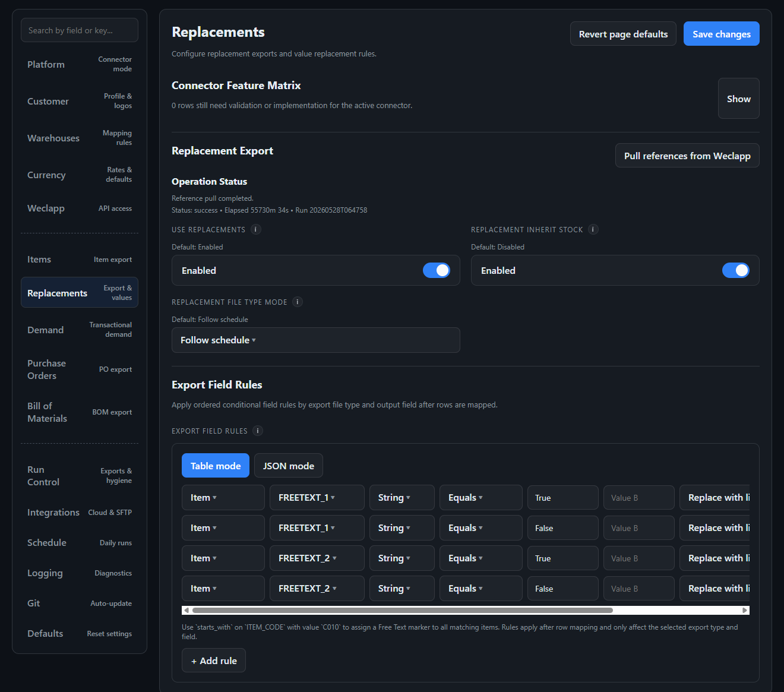This screenshot has height=692, width=784.
Task: Click the 'Reference pull completed.' status text
Action: [x=213, y=198]
